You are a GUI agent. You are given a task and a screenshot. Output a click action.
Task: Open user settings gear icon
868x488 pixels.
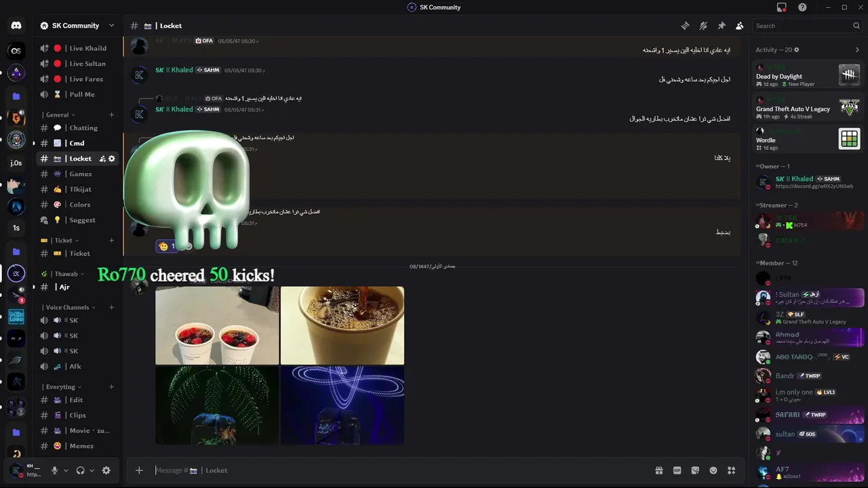pyautogui.click(x=106, y=470)
